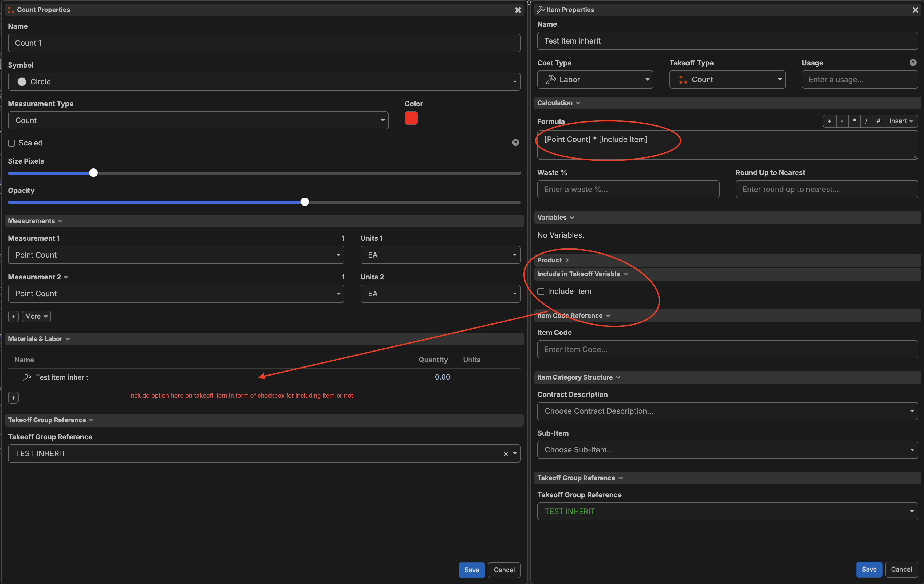Click the Scaled help question icon
Image resolution: width=924 pixels, height=584 pixels.
tap(515, 143)
